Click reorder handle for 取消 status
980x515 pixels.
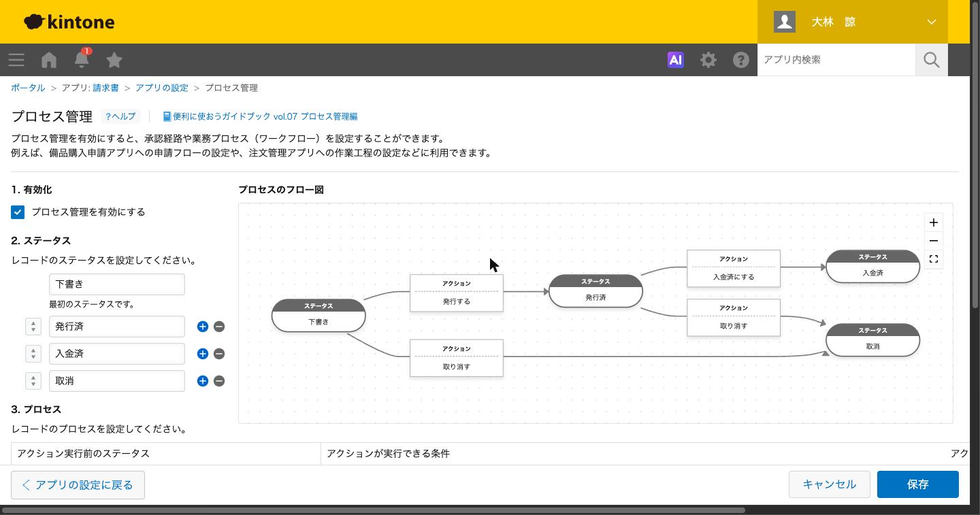click(x=33, y=381)
